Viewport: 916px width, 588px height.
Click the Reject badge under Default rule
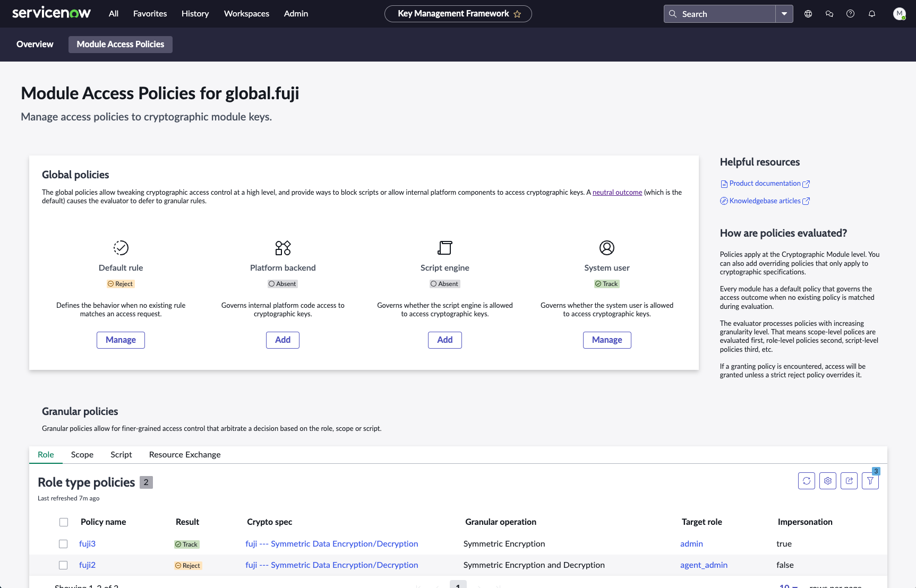pyautogui.click(x=121, y=284)
